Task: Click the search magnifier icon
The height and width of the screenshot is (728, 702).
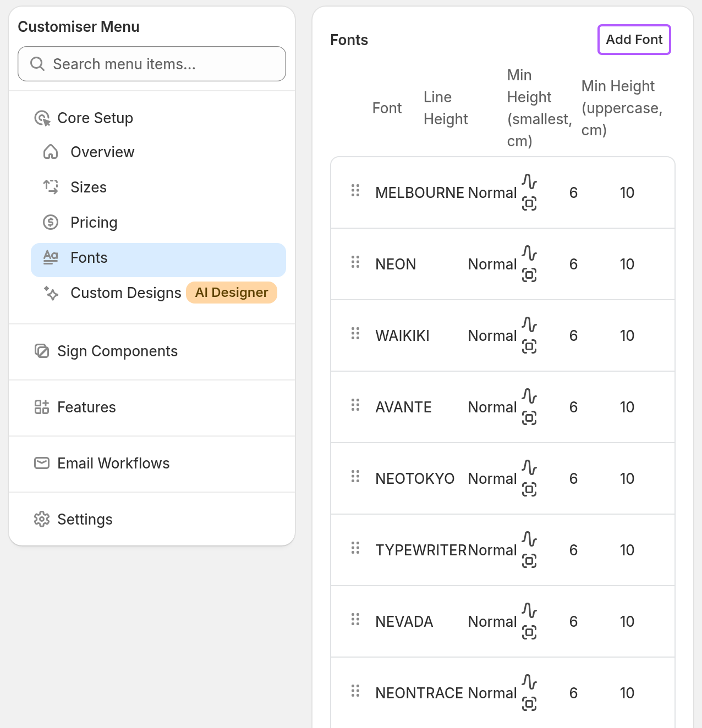Action: (x=37, y=64)
